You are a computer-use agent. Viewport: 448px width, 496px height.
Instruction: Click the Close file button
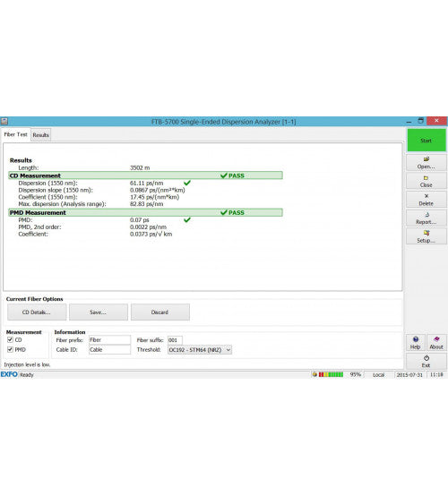426,181
